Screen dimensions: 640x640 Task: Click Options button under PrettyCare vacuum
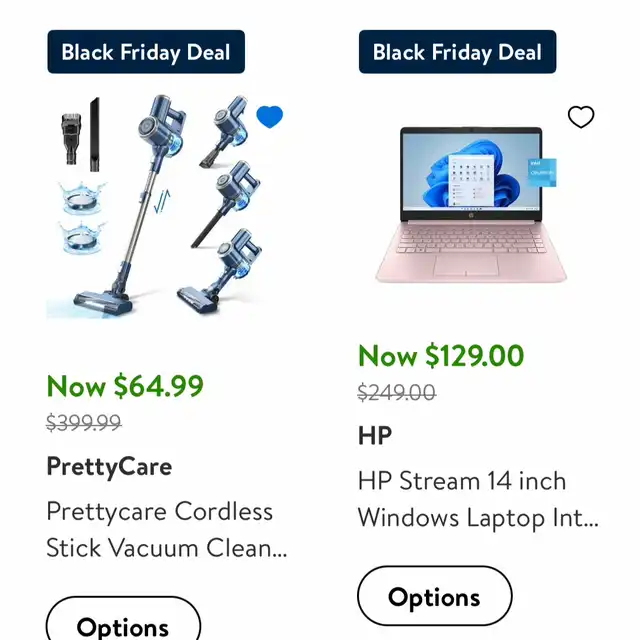pyautogui.click(x=123, y=619)
